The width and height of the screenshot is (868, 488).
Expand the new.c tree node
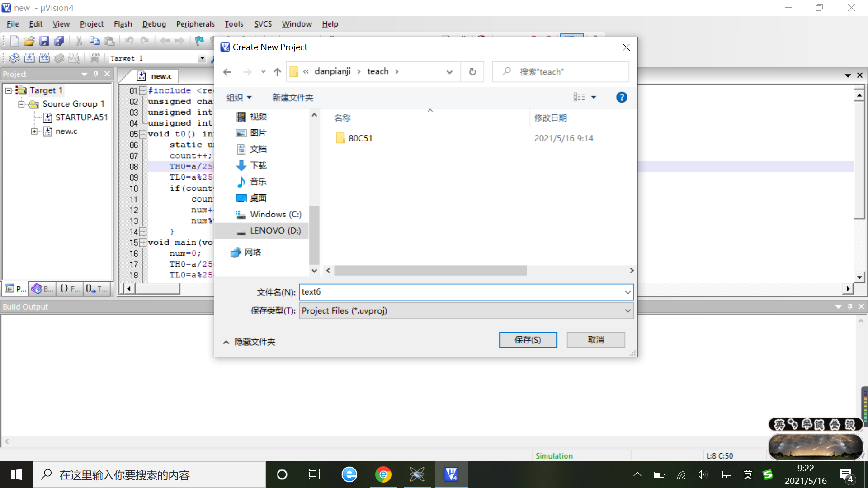(34, 131)
